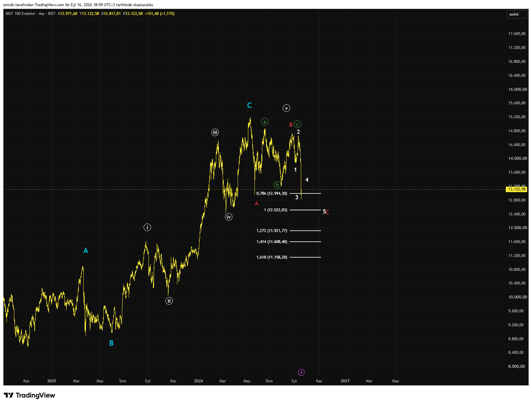This screenshot has width=532, height=405.
Task: Click the cyan "A" wave label
Action: [86, 251]
